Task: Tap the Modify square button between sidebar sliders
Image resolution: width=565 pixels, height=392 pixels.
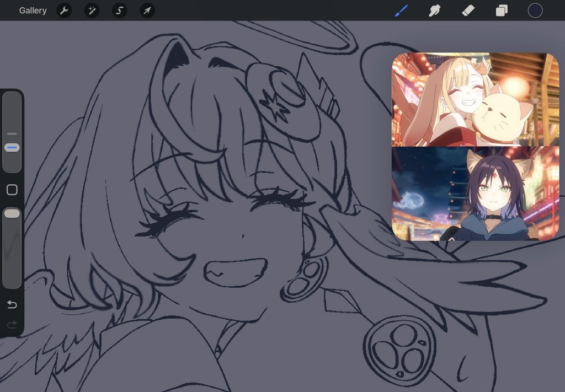Action: pyautogui.click(x=12, y=189)
